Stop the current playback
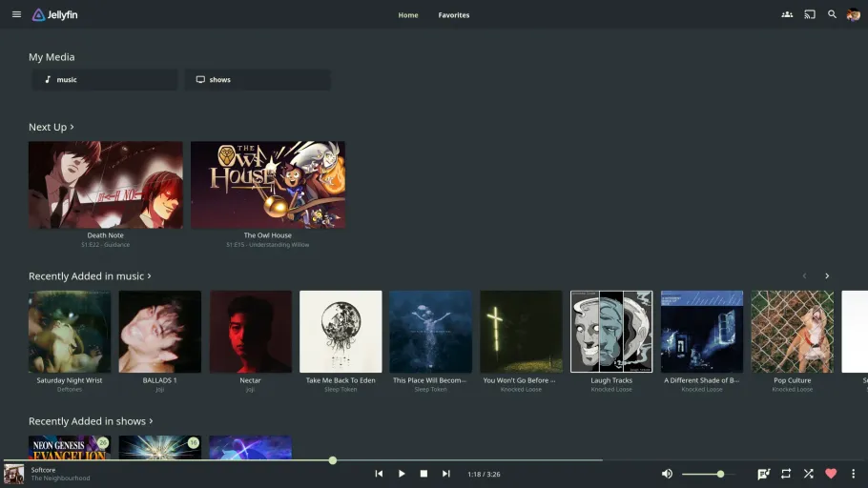 tap(424, 474)
